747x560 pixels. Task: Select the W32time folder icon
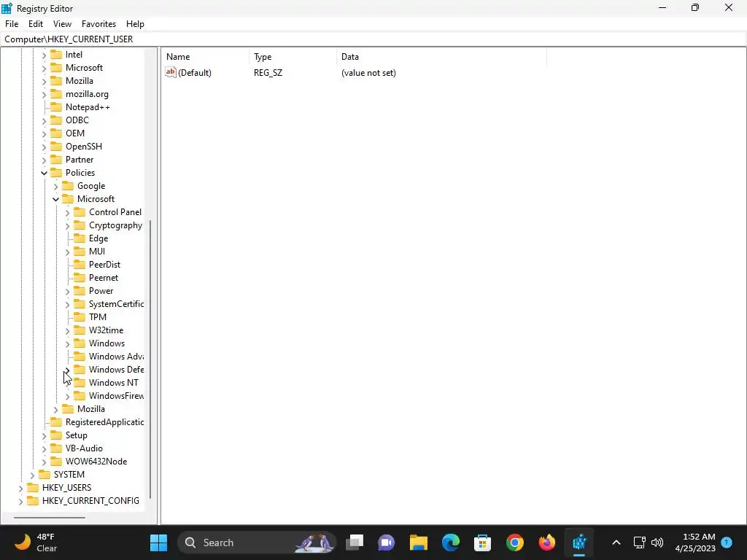coord(80,330)
